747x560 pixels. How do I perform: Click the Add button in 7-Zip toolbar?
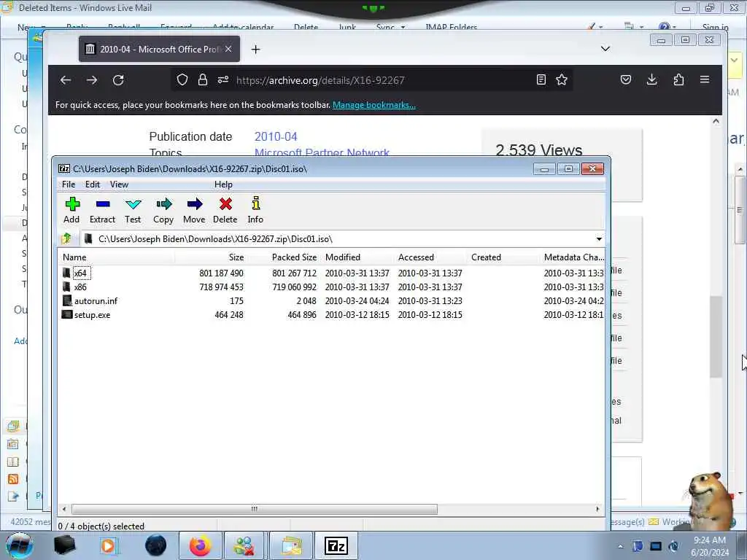tap(72, 210)
